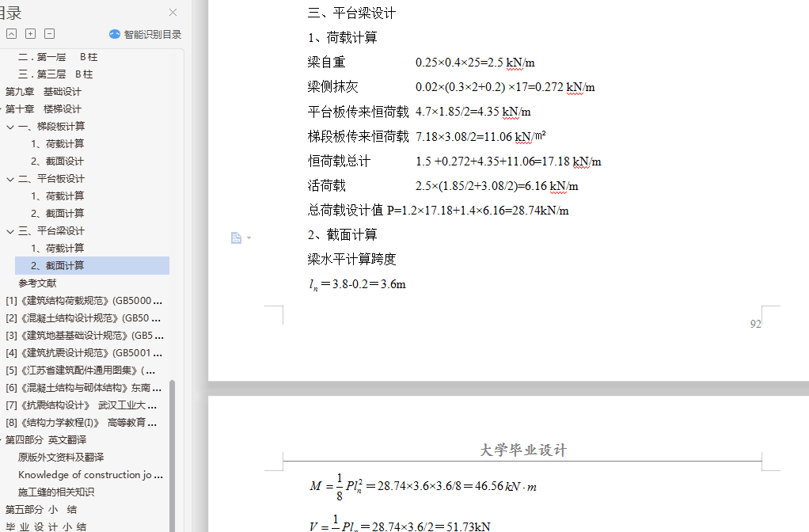Screen dimensions: 809x532
Task: Click line 总荷载设计值 P=1.2×17.18+1.4×6.16
Action: pyautogui.click(x=438, y=211)
